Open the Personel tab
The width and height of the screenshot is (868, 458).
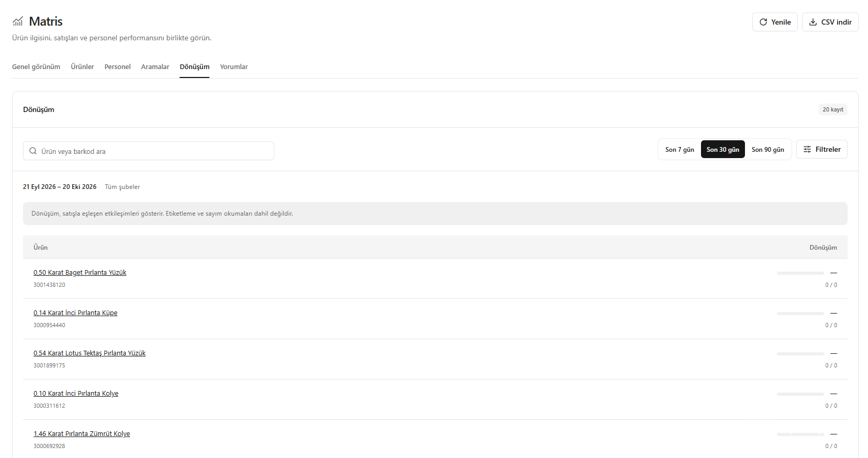[x=117, y=66]
